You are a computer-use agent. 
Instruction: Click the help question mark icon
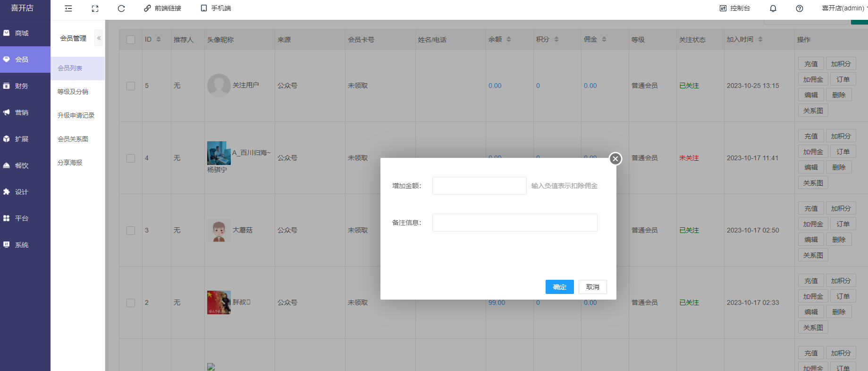click(x=800, y=9)
